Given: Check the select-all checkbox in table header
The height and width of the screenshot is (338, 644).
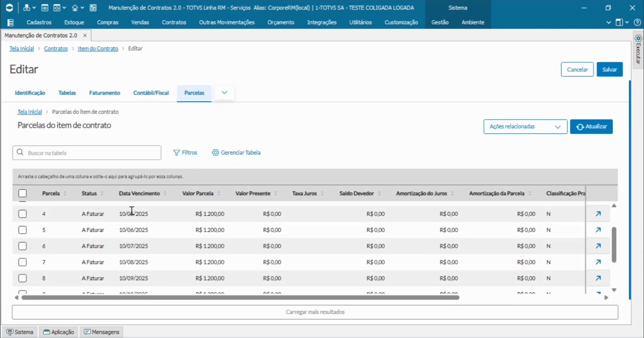Looking at the screenshot, I should tap(22, 193).
